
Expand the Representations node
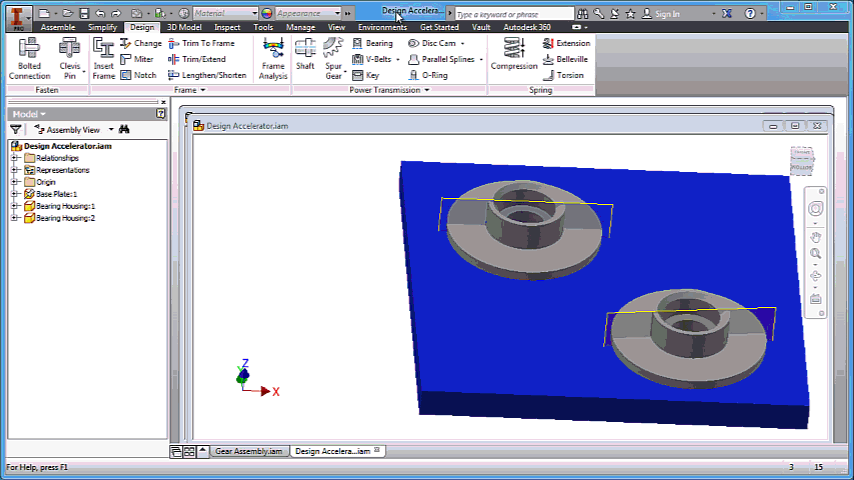coord(15,170)
